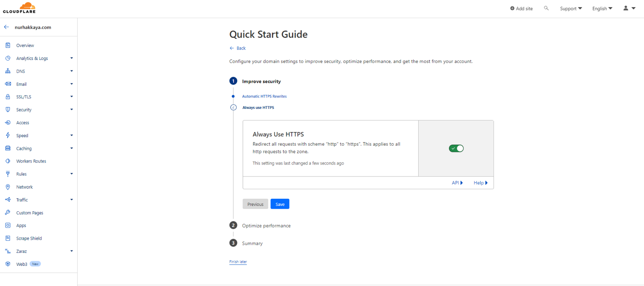Go to the Network label
644x286 pixels.
[x=24, y=187]
